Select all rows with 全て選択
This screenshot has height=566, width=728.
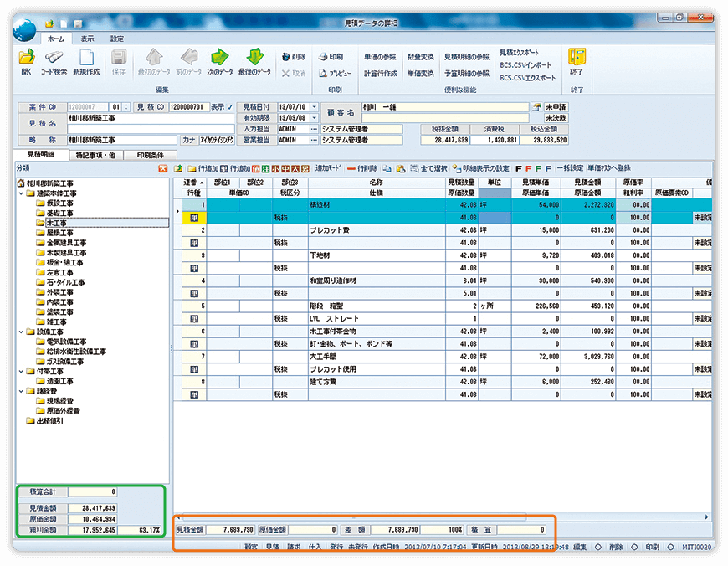click(428, 168)
